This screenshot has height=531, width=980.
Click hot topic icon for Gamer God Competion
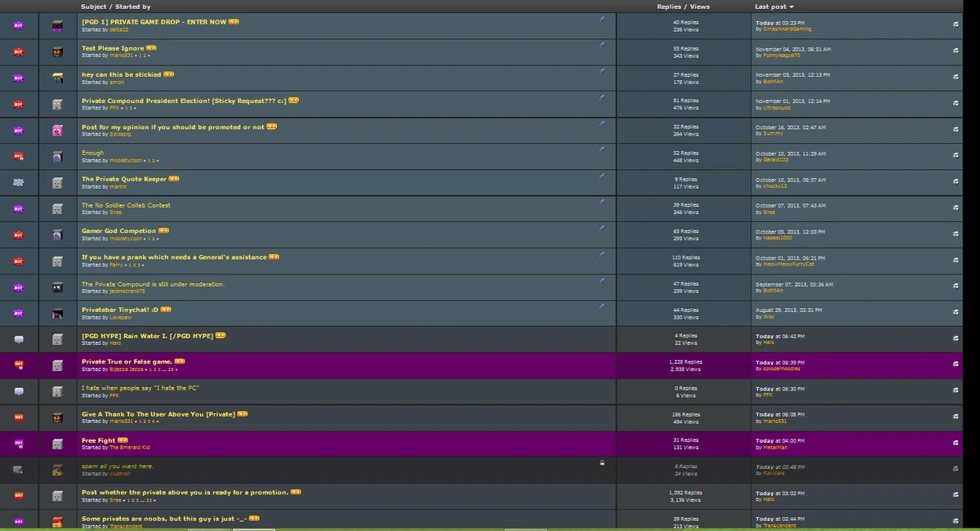pyautogui.click(x=19, y=235)
